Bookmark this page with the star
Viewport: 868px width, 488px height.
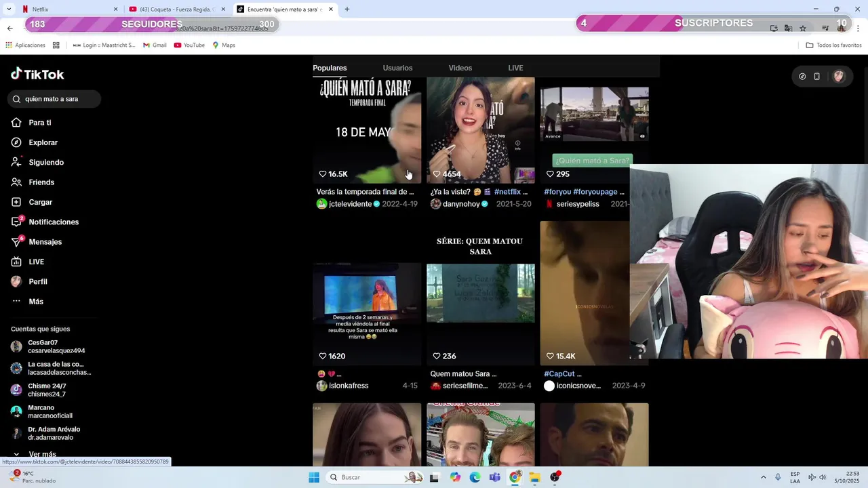click(803, 28)
